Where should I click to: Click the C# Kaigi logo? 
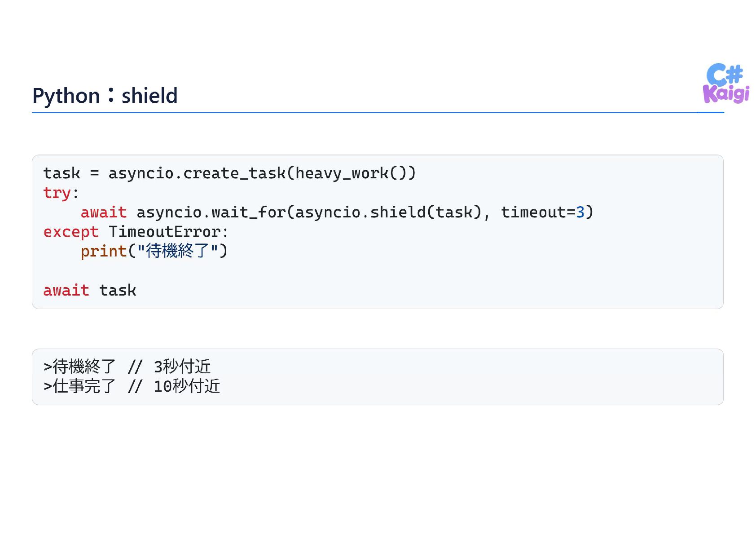(x=726, y=83)
